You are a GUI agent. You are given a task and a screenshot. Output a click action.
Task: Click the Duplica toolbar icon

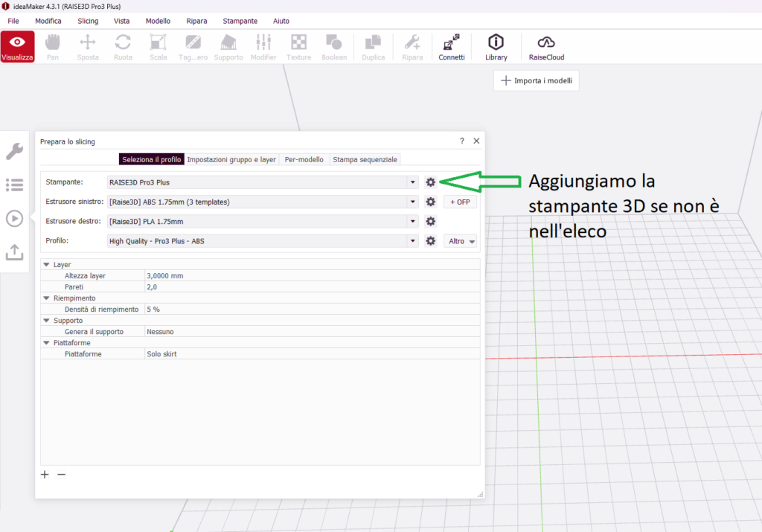(374, 47)
